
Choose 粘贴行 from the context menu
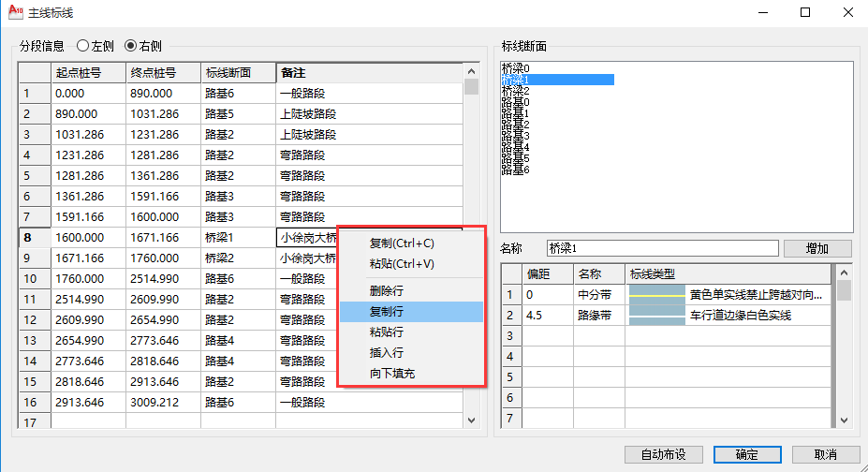point(387,332)
